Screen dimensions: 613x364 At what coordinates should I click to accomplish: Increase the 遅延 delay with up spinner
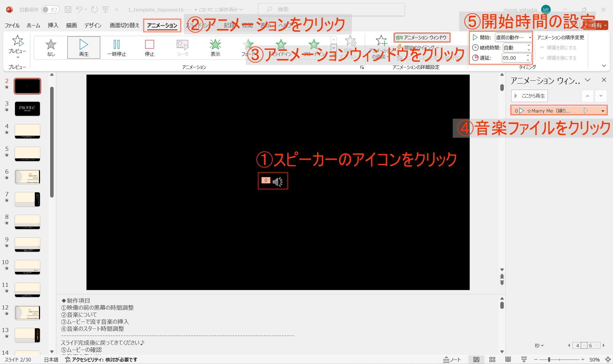coord(528,56)
